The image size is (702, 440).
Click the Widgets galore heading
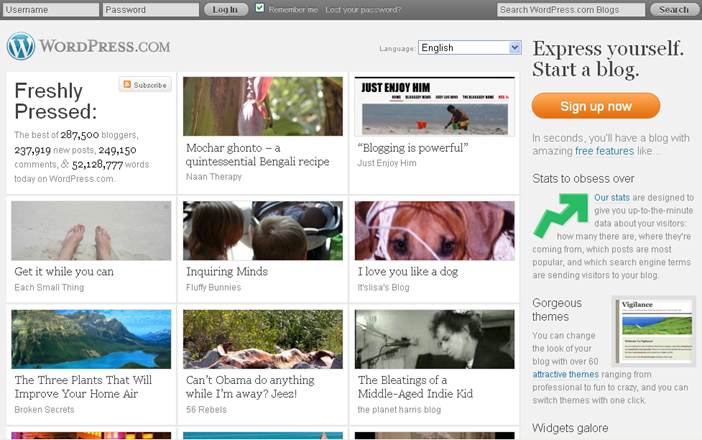[570, 428]
